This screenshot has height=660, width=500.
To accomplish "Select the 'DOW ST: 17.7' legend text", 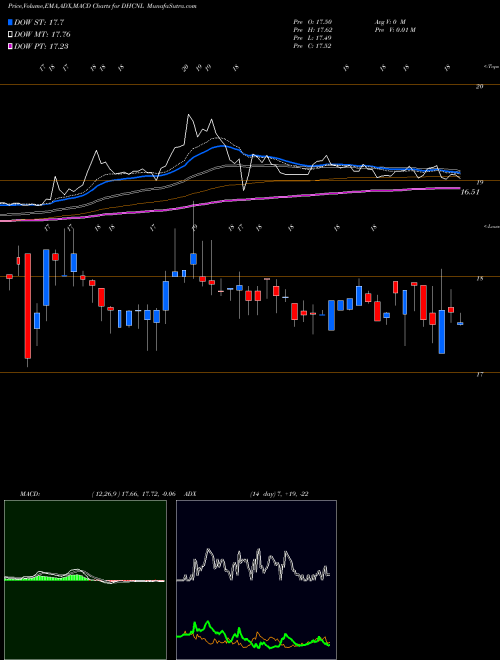I will pos(39,22).
